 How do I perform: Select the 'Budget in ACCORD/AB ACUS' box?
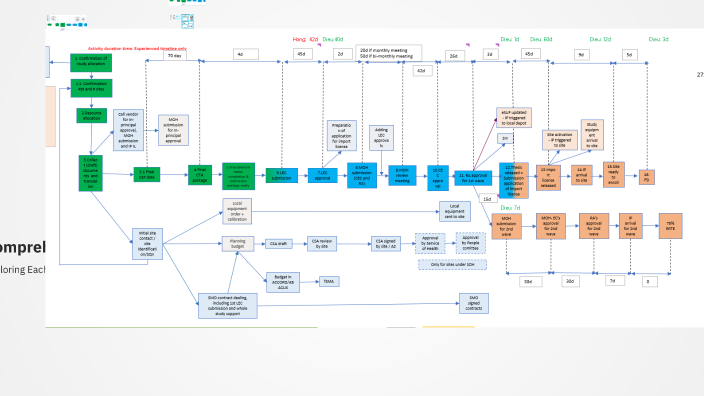click(283, 282)
